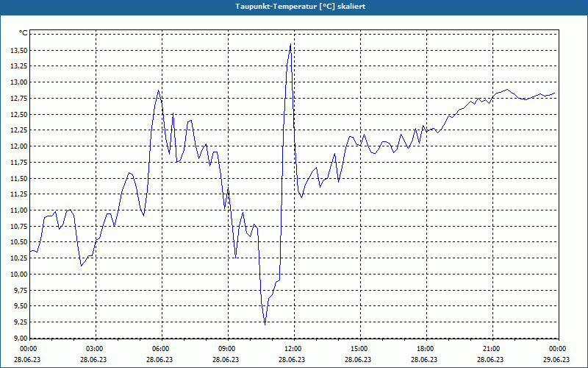Click the °C unit label on the axis
The width and height of the screenshot is (588, 368).
point(24,33)
